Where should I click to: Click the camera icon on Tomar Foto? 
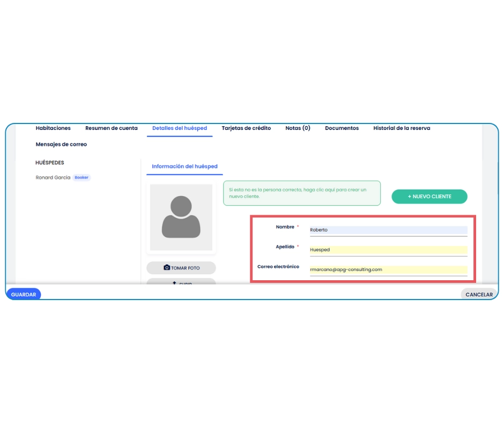click(167, 267)
